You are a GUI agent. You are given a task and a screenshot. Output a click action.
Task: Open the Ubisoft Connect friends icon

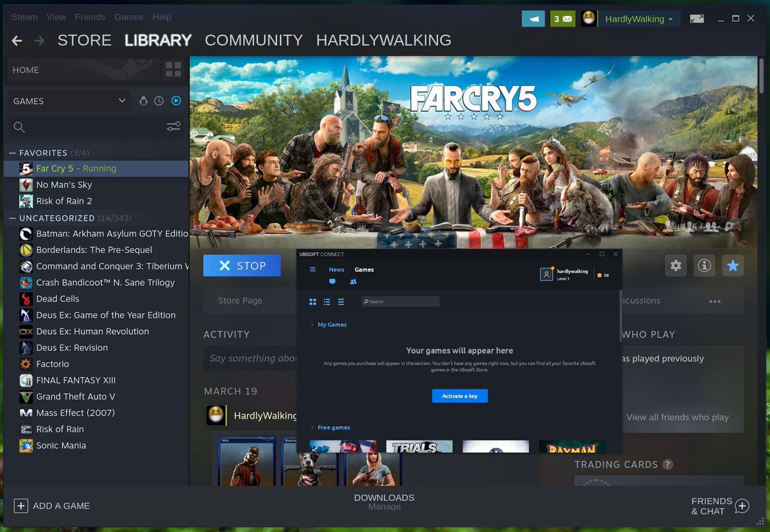pyautogui.click(x=353, y=282)
